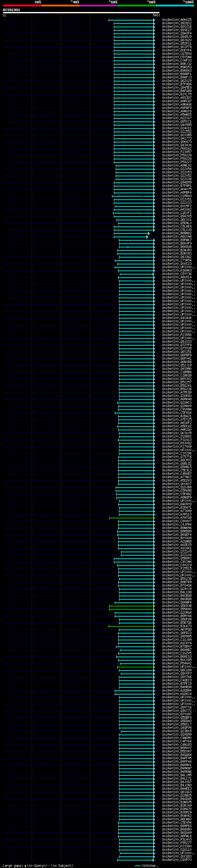Viewport: 197px width, 868px height.
Task: Open hit UniRef100_Q7Z105
Action: [177, 552]
